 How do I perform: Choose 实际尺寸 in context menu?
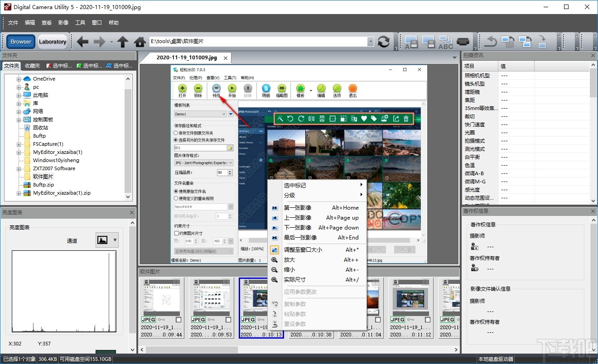317,280
